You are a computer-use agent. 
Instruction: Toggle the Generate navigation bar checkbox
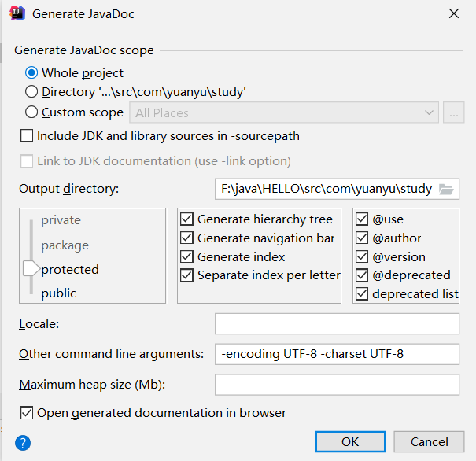coord(187,238)
